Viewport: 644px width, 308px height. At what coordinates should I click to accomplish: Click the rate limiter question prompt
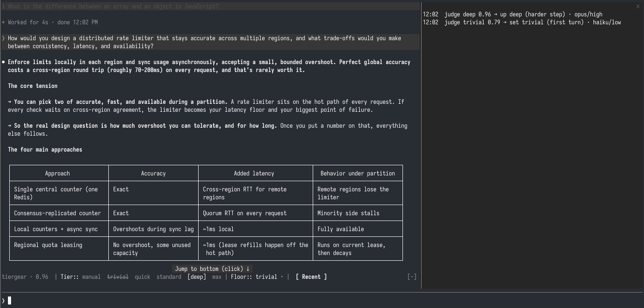pyautogui.click(x=211, y=42)
